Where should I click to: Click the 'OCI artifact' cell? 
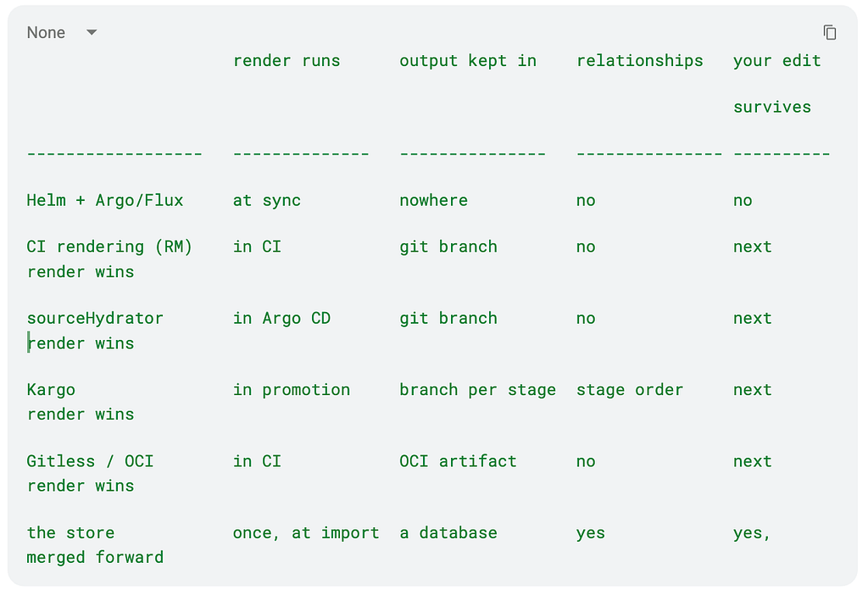pyautogui.click(x=458, y=461)
